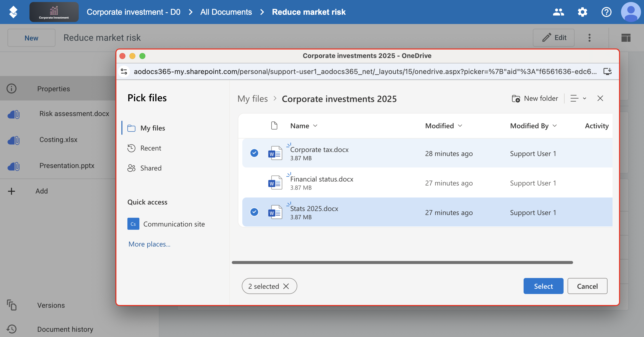
Task: Uncheck the Corporate tax.docx checkbox
Action: coord(254,153)
